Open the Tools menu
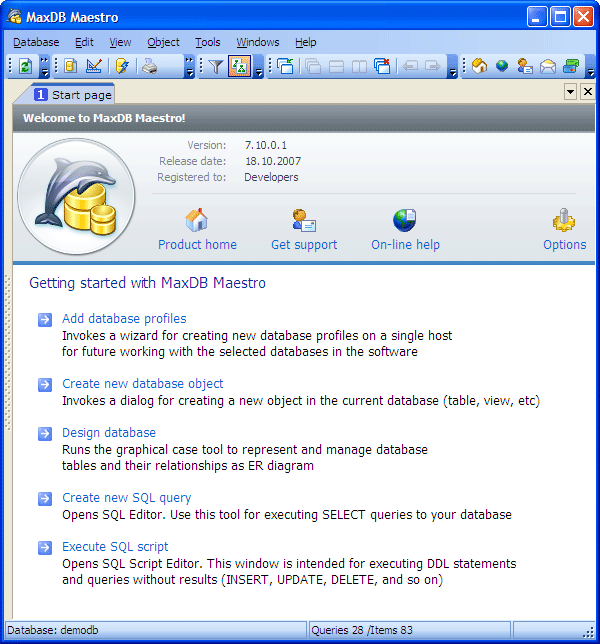Screen dimensions: 600x644 [207, 42]
